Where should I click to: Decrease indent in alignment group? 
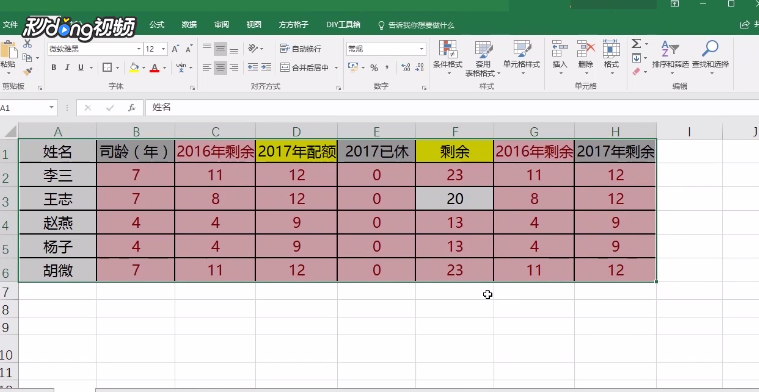(253, 67)
